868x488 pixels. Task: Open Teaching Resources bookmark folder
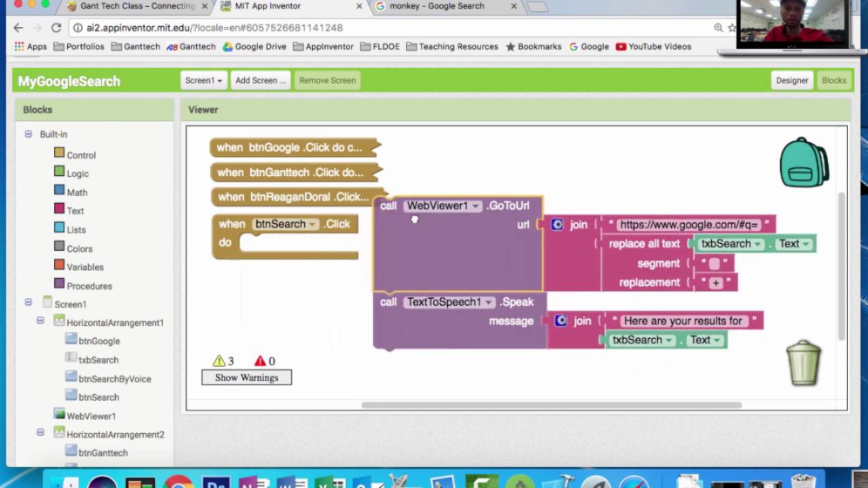point(452,47)
